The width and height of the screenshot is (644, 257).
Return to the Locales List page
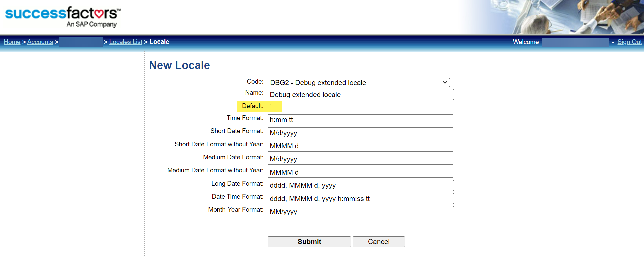pos(126,42)
